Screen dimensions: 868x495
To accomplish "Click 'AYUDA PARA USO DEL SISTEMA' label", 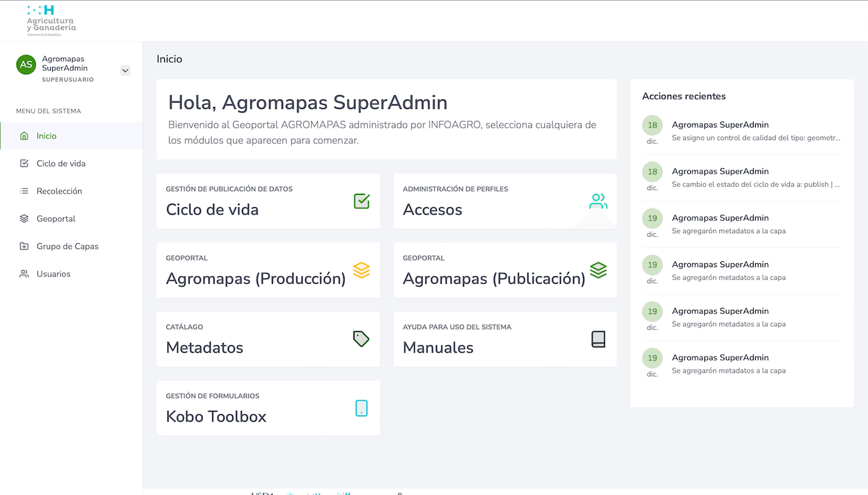I will tap(457, 327).
